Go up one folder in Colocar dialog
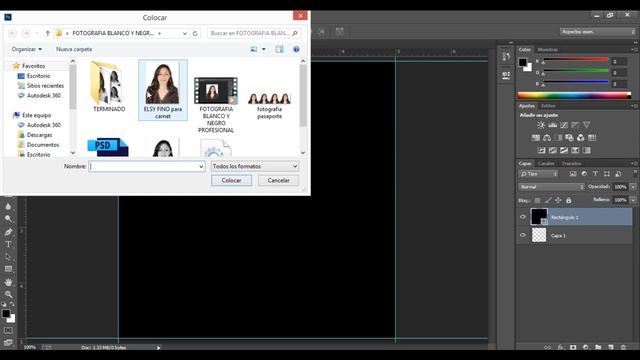 coord(47,33)
